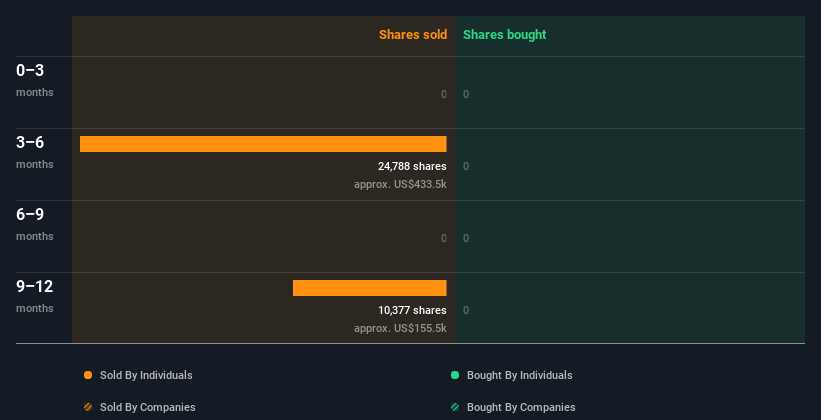The width and height of the screenshot is (821, 420).
Task: Click the shares sold zero in 0–3 months
Action: 444,94
